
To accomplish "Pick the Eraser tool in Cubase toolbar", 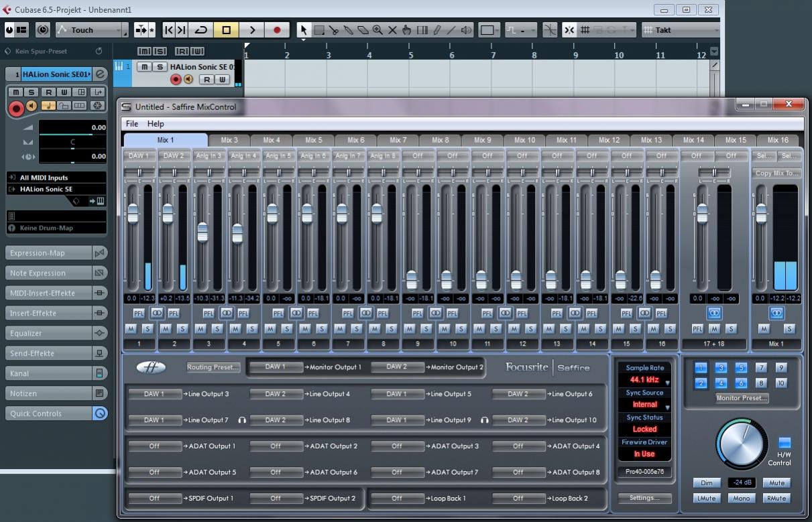I will (x=363, y=30).
